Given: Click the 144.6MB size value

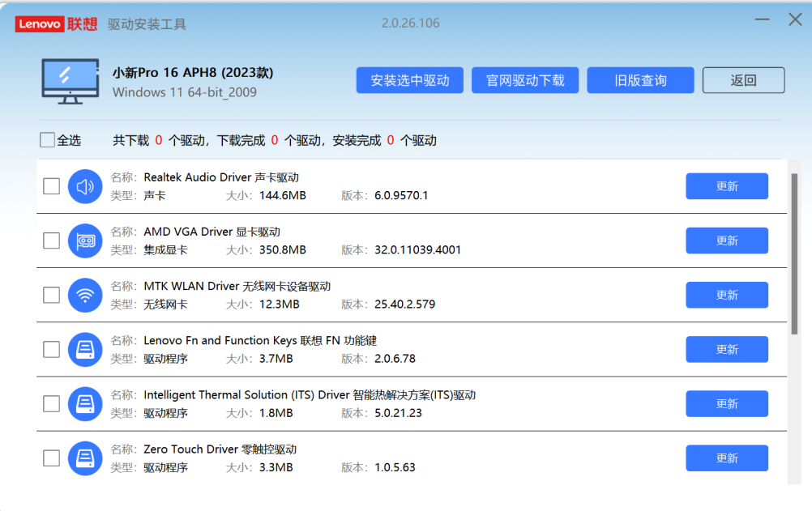Looking at the screenshot, I should [283, 196].
